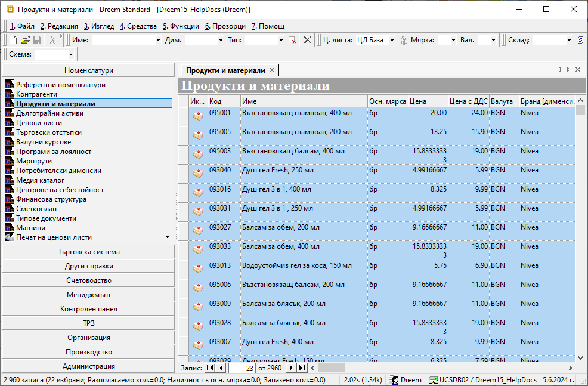Open the Счетоводство navigation section
588x386 pixels.
tap(89, 280)
